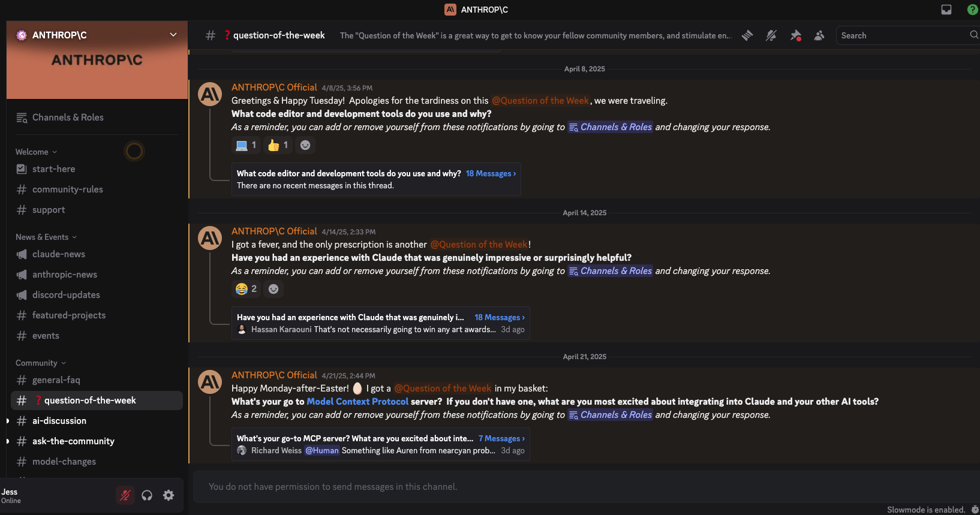Open Discord help
Image resolution: width=980 pixels, height=515 pixels.
pyautogui.click(x=972, y=9)
